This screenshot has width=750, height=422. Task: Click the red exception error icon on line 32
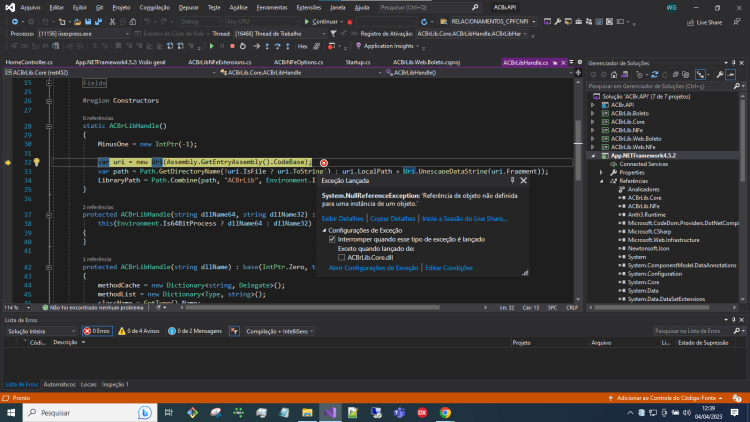pyautogui.click(x=324, y=163)
